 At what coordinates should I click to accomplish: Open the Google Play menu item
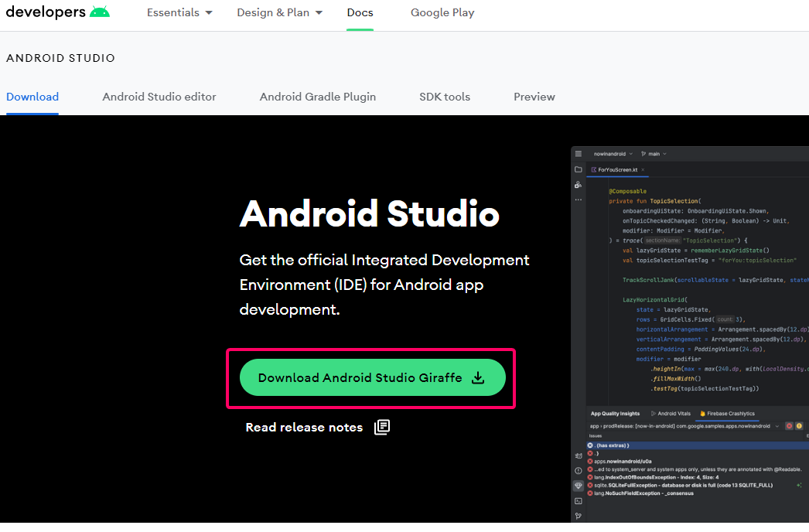pos(442,12)
